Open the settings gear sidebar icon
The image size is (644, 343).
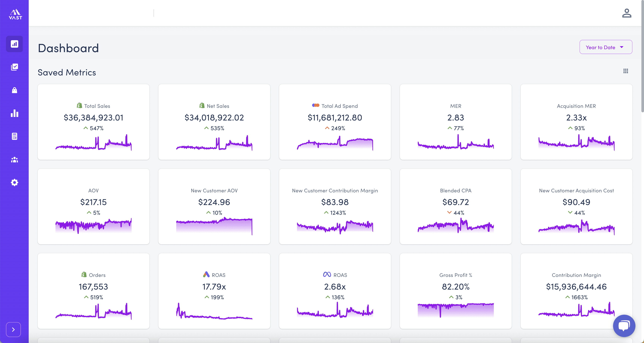tap(15, 182)
